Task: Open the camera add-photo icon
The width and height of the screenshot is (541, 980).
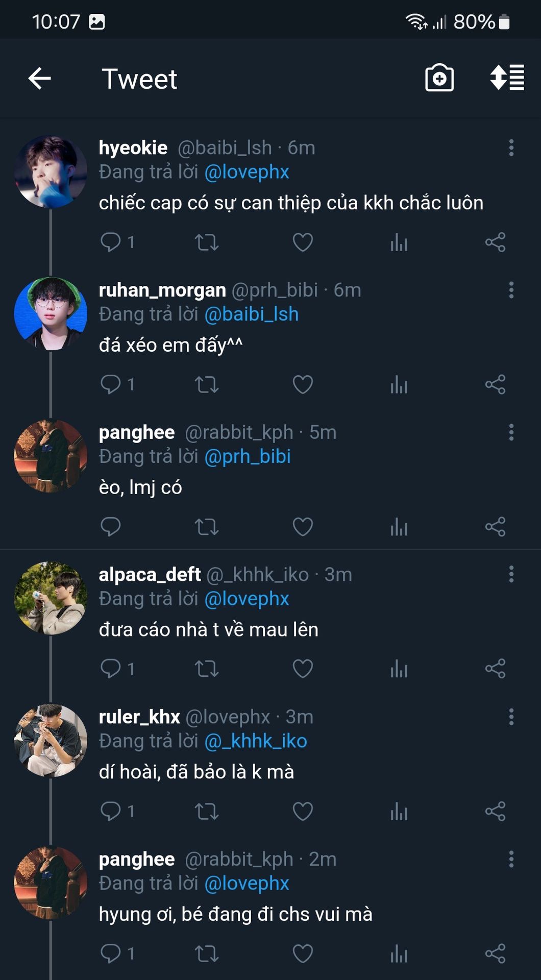Action: pyautogui.click(x=439, y=78)
